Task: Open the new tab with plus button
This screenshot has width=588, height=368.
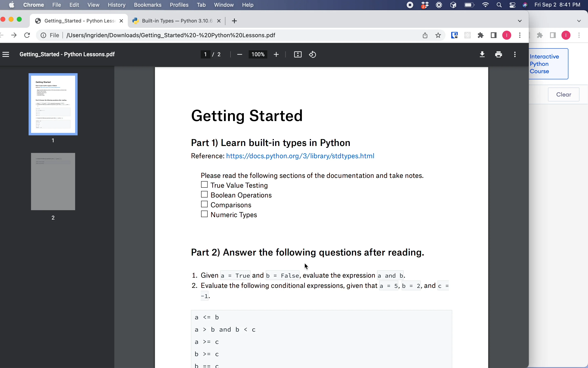Action: click(x=234, y=21)
